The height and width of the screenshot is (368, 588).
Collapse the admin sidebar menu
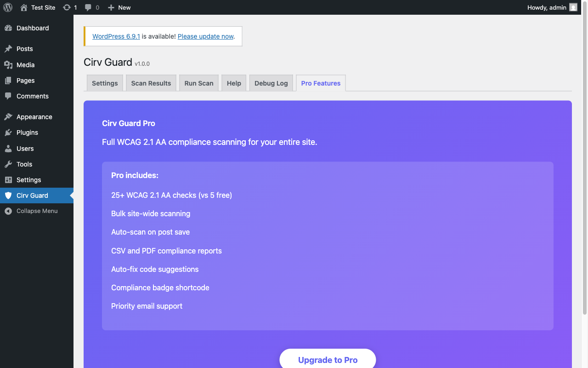[9, 211]
